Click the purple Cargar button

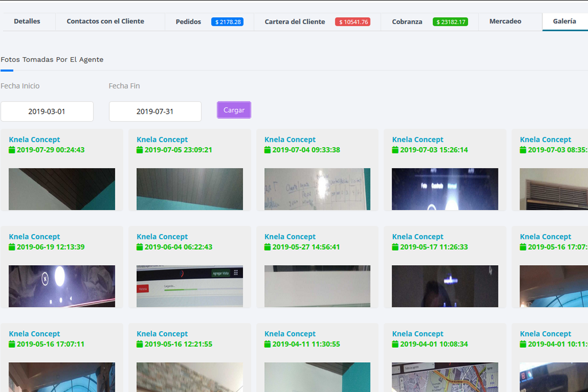234,110
